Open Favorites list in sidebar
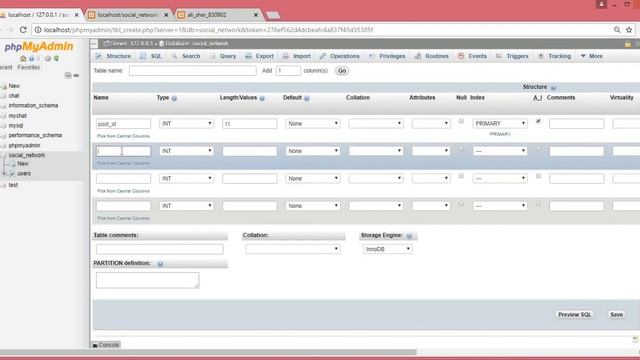The height and width of the screenshot is (360, 640). pyautogui.click(x=29, y=67)
